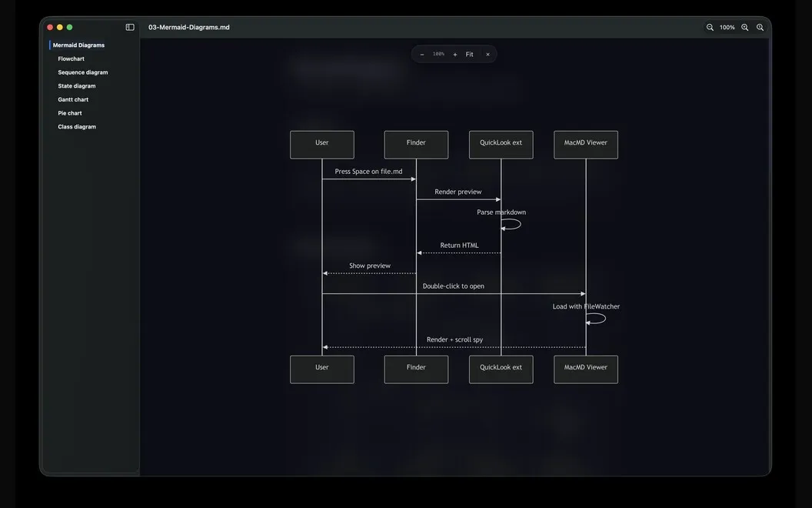Click the green fullscreen window button
This screenshot has height=508, width=812.
coord(69,28)
